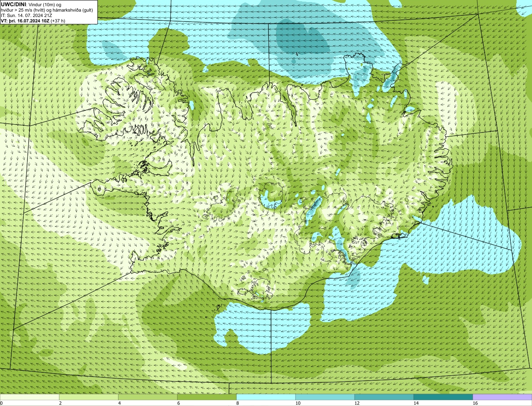This screenshot has width=532, height=406.
Task: Click the 4–6 m/s green legend swatch
Action: click(148, 397)
